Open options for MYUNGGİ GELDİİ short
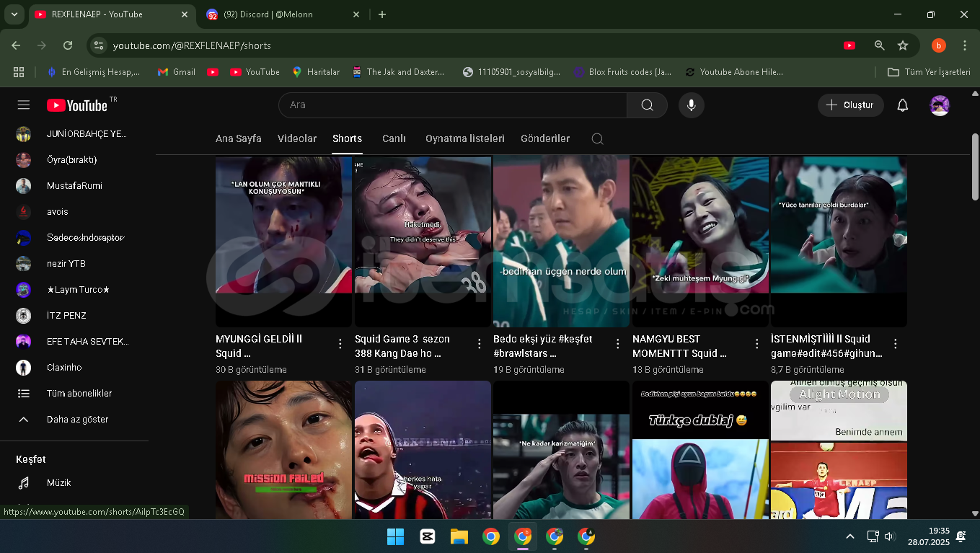The image size is (980, 553). pyautogui.click(x=340, y=344)
